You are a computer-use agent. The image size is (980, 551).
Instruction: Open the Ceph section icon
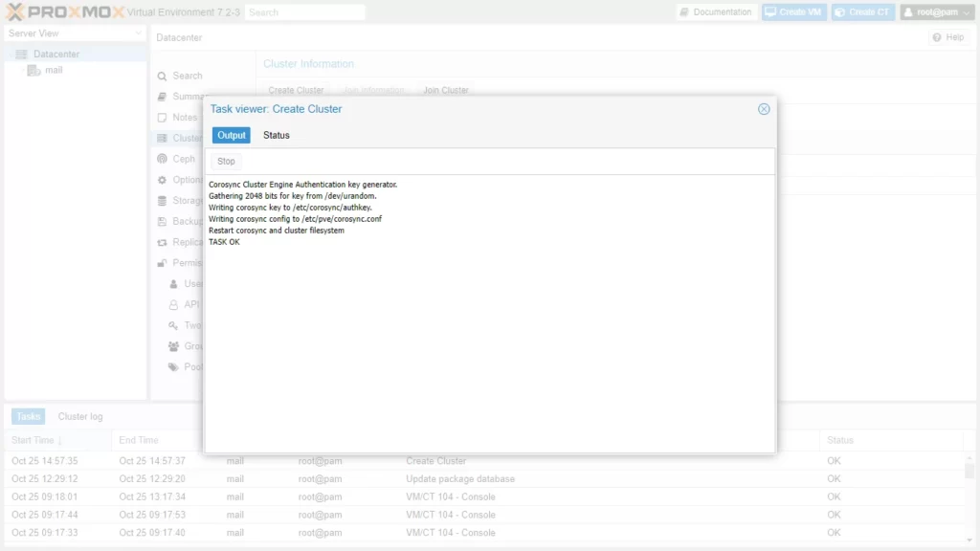(164, 159)
